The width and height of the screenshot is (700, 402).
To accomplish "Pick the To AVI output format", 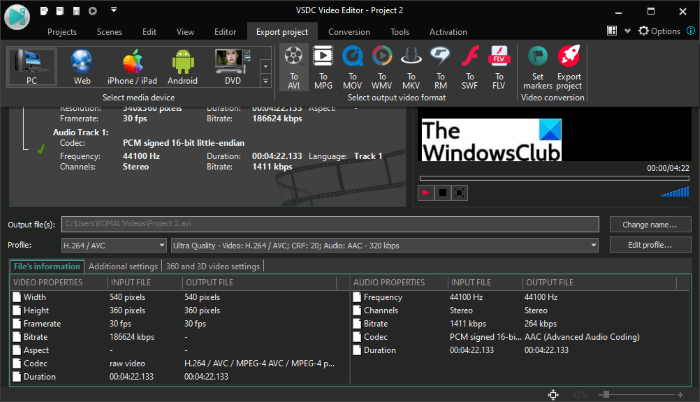I will click(294, 67).
